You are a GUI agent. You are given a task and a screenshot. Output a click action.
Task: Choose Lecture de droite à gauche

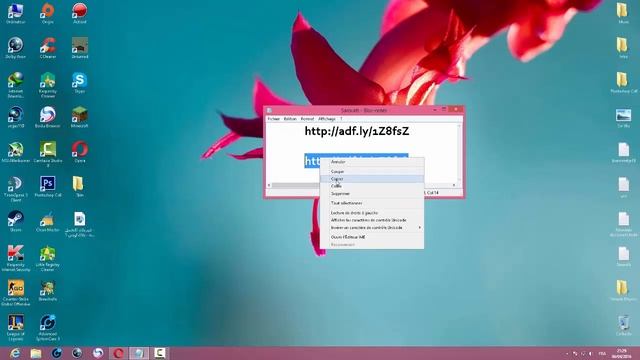click(x=371, y=213)
